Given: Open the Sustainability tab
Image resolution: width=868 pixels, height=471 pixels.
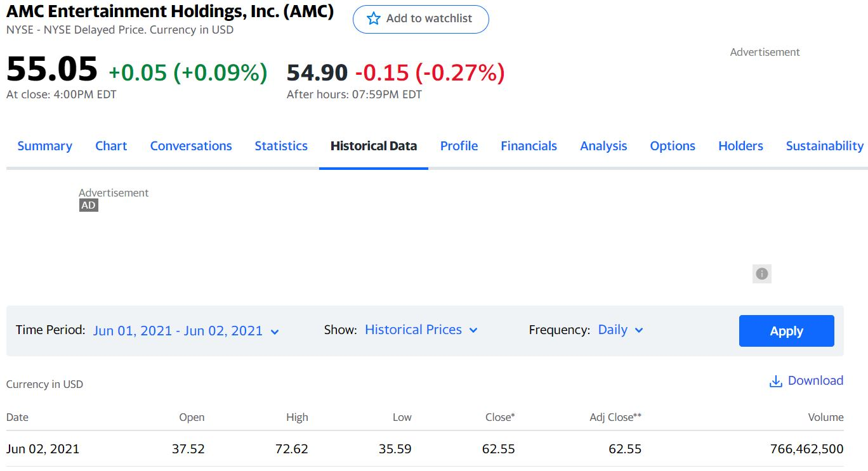Looking at the screenshot, I should coord(824,146).
